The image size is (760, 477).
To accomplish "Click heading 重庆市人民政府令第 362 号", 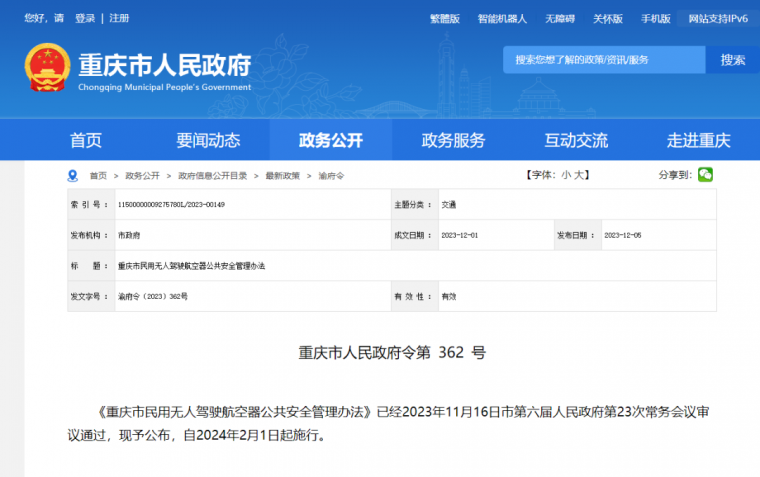I will click(x=392, y=352).
